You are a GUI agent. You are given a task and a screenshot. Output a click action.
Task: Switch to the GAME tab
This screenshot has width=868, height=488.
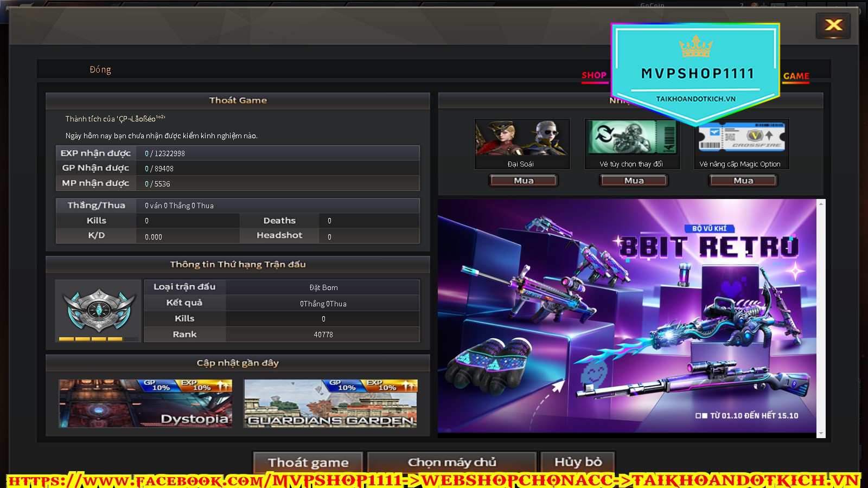[x=796, y=76]
